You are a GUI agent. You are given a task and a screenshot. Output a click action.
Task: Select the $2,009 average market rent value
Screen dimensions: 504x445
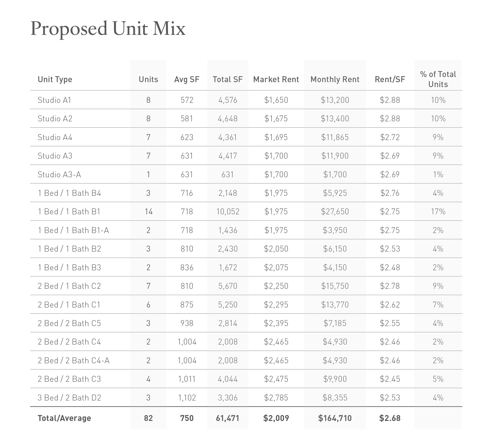tap(276, 418)
